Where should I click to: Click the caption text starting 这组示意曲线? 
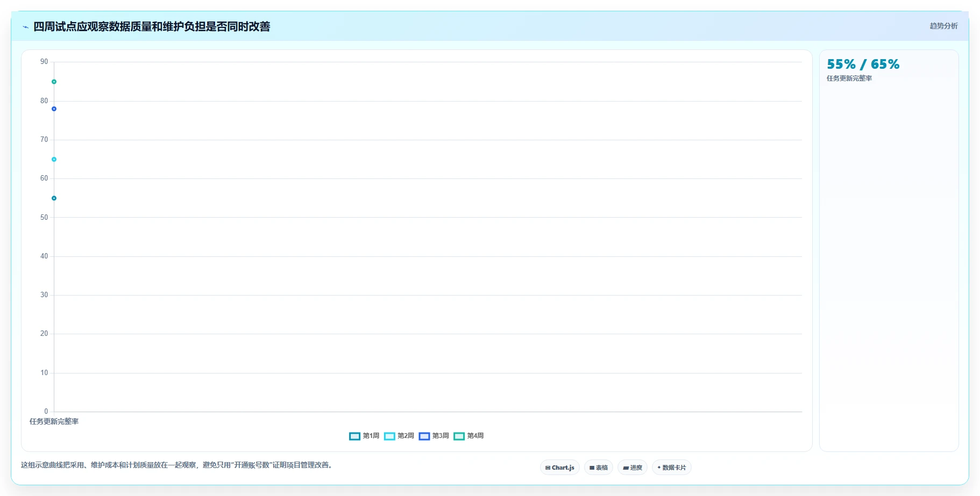click(178, 465)
